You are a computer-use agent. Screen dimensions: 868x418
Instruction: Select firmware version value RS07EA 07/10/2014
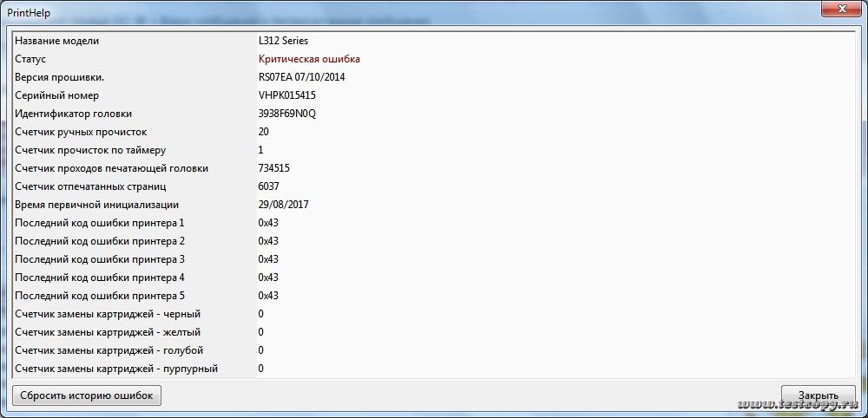(302, 77)
